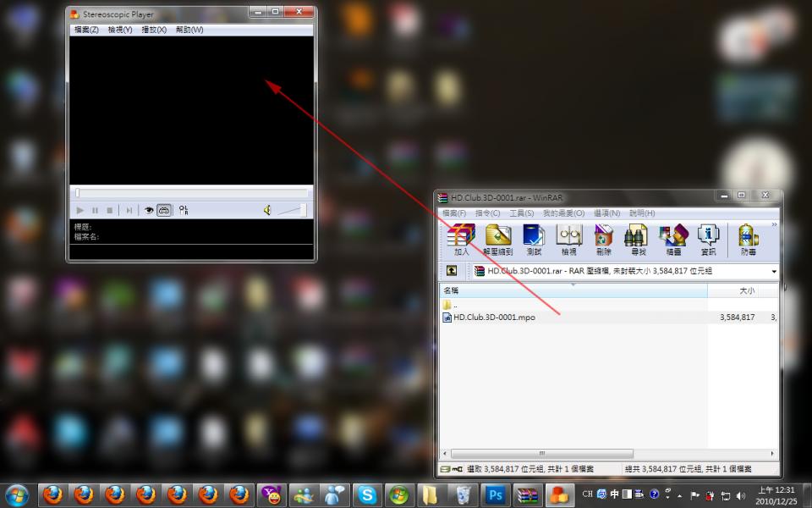Open the 我的最愛(O) menu in WinRAR

coord(563,213)
